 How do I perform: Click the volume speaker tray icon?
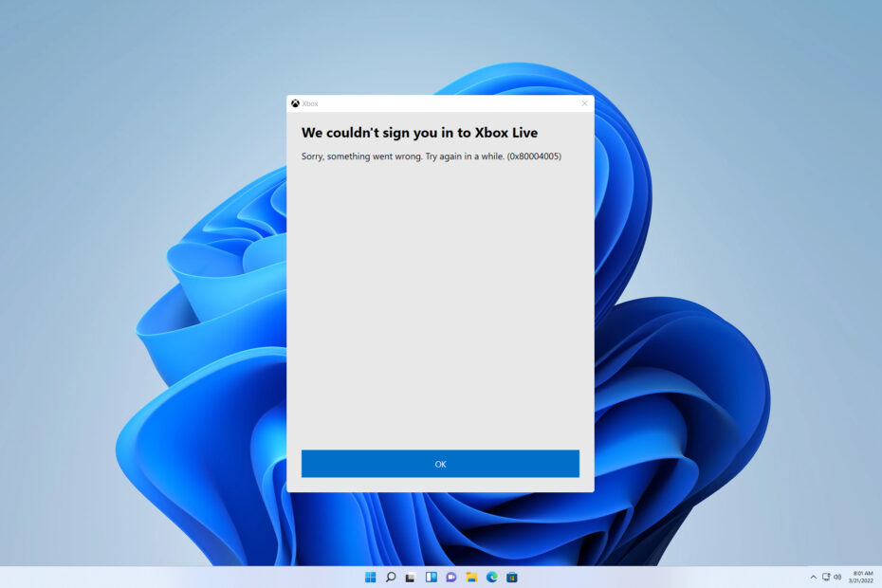837,577
